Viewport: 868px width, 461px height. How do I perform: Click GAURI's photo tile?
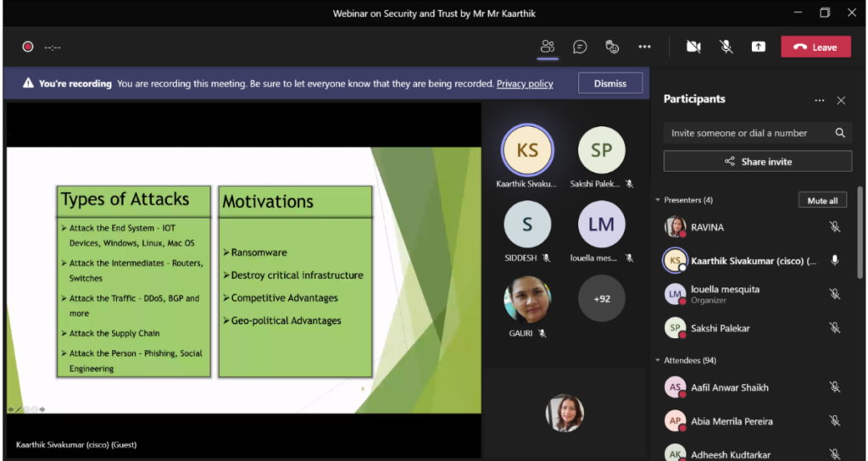527,299
